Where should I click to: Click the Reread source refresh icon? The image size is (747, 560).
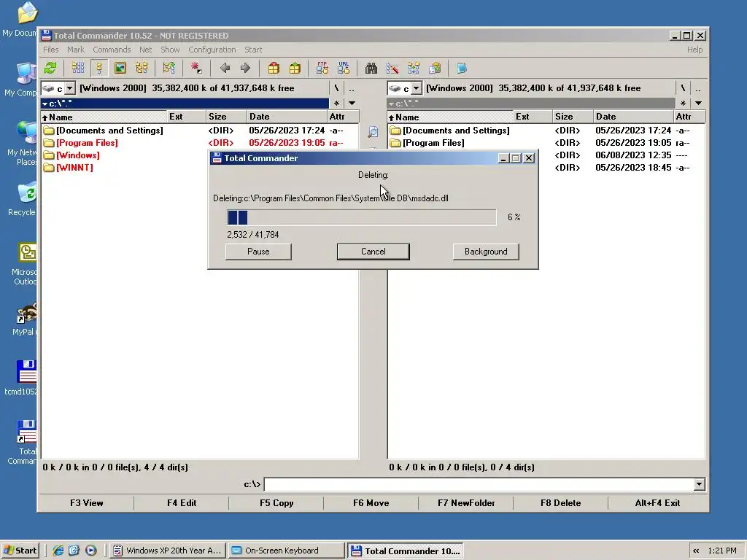[x=50, y=68]
